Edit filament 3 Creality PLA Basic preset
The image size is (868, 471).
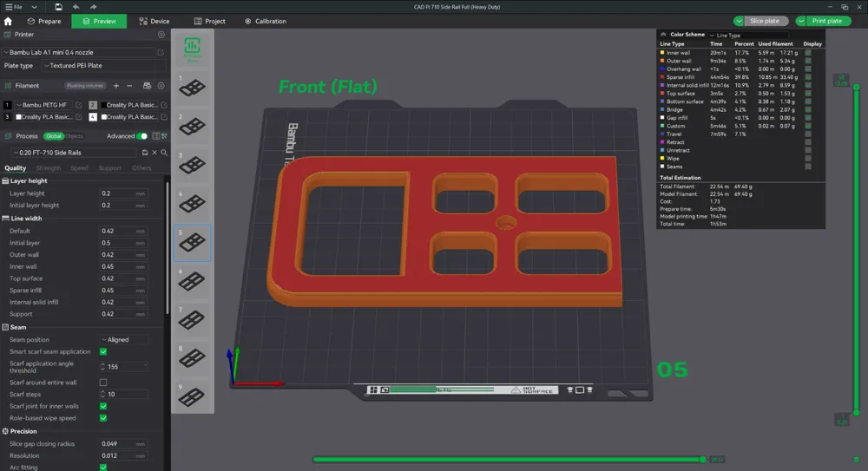79,117
